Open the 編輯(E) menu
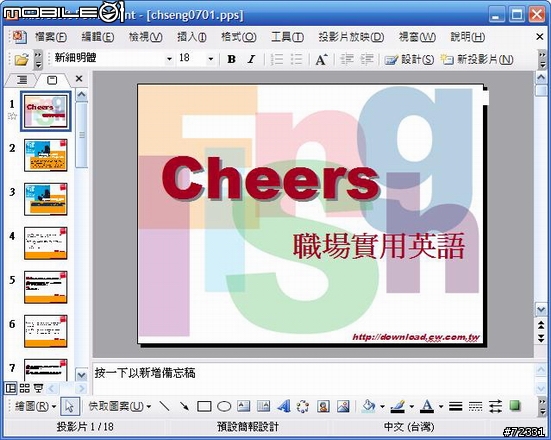The image size is (551, 440). coord(98,37)
